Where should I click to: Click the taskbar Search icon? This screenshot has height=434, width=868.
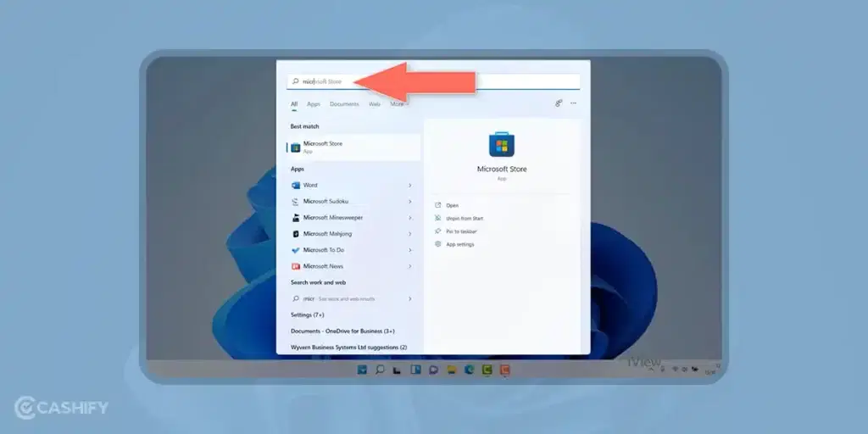click(380, 370)
